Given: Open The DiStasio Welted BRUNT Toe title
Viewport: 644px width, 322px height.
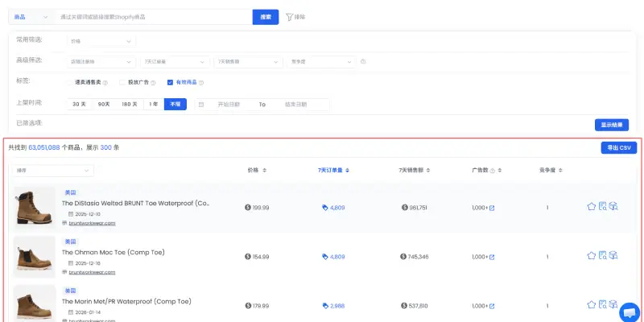Looking at the screenshot, I should click(x=136, y=204).
